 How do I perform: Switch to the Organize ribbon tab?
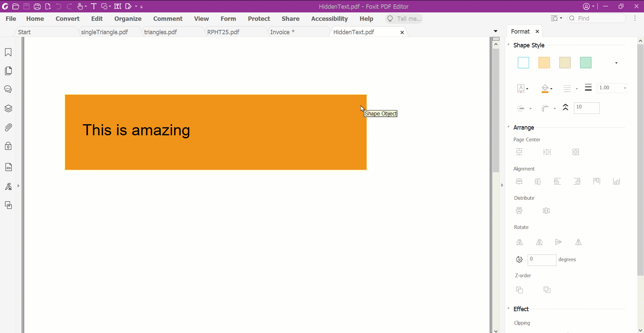click(x=128, y=18)
